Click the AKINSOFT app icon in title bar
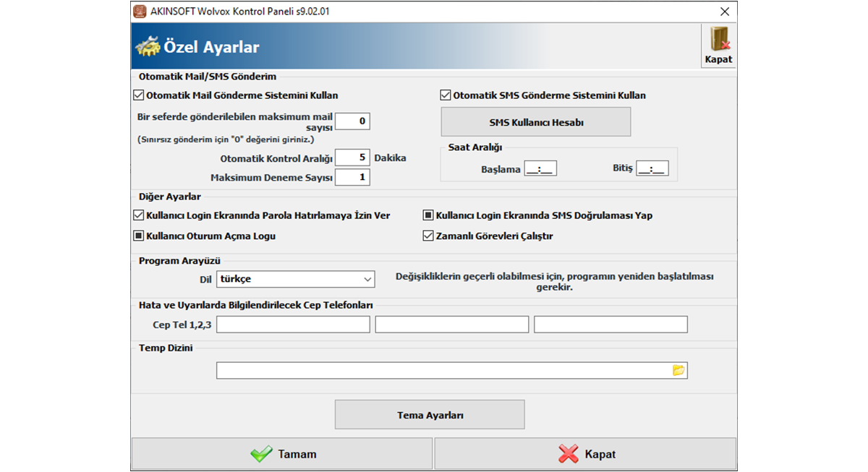 click(x=141, y=12)
